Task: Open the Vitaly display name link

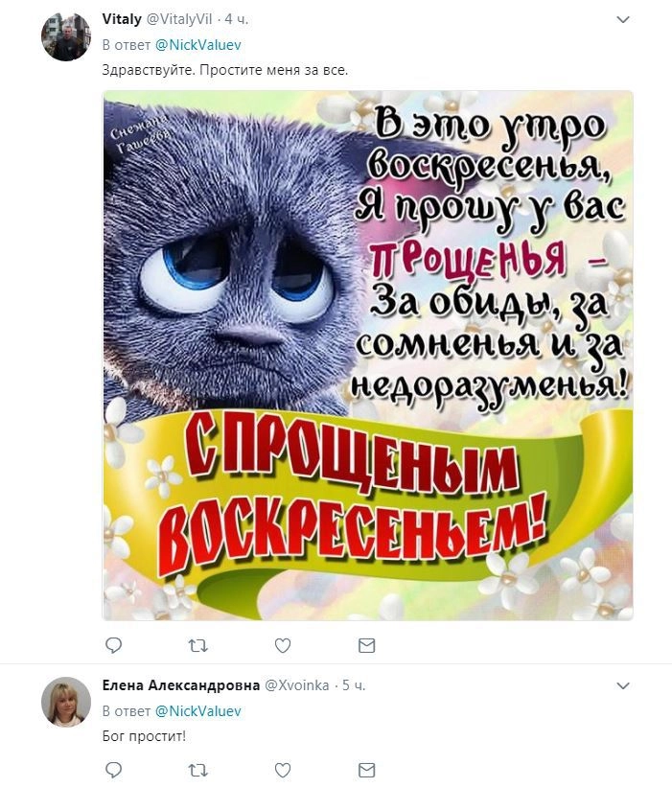Action: point(122,19)
